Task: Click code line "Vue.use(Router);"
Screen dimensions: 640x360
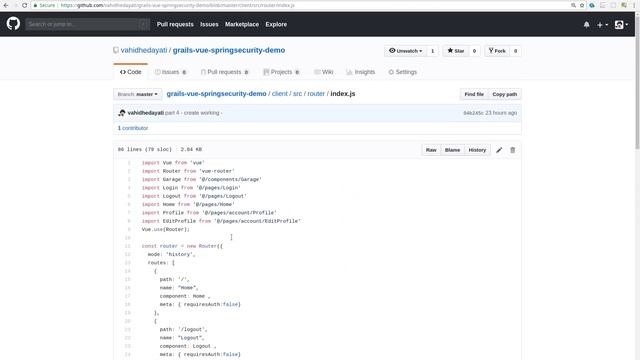Action: click(x=166, y=229)
